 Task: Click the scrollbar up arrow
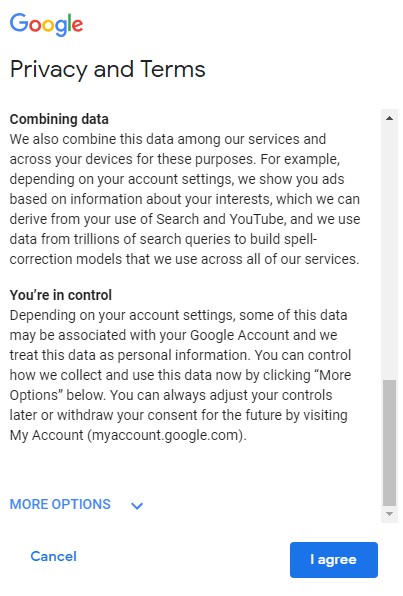pos(389,118)
